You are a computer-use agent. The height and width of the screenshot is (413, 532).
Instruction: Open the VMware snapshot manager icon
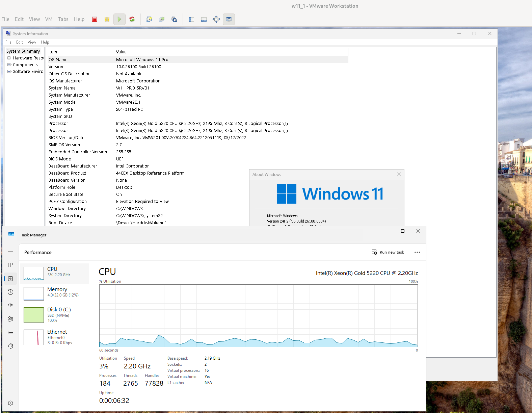tap(174, 19)
